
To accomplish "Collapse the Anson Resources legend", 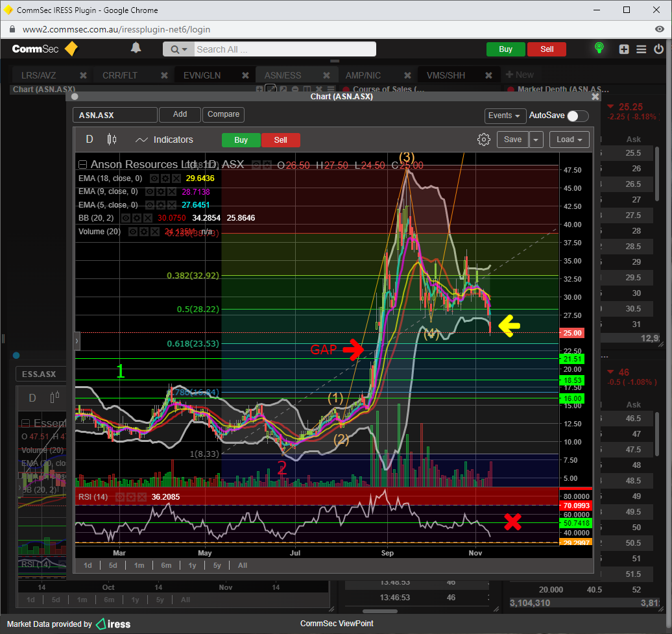I will [82, 165].
